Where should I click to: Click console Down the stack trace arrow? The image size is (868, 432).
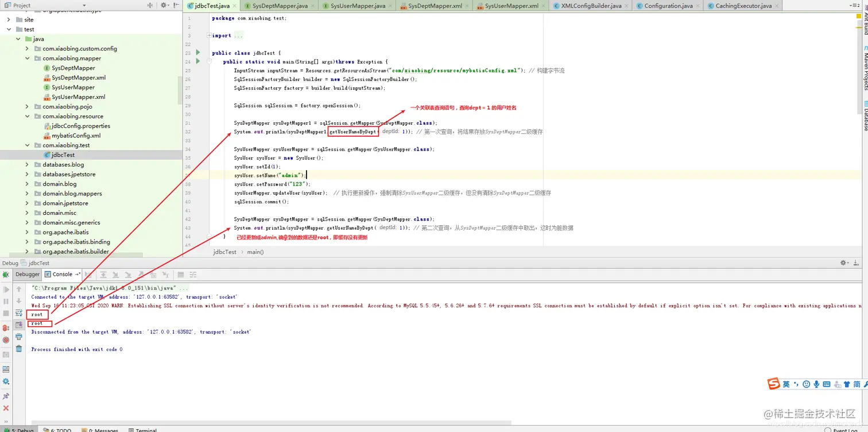pyautogui.click(x=19, y=302)
